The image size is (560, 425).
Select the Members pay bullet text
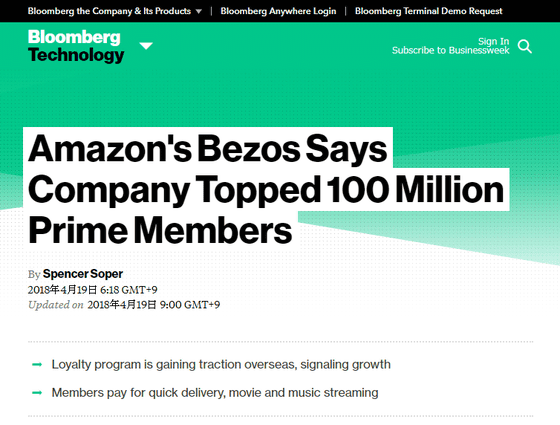[215, 393]
